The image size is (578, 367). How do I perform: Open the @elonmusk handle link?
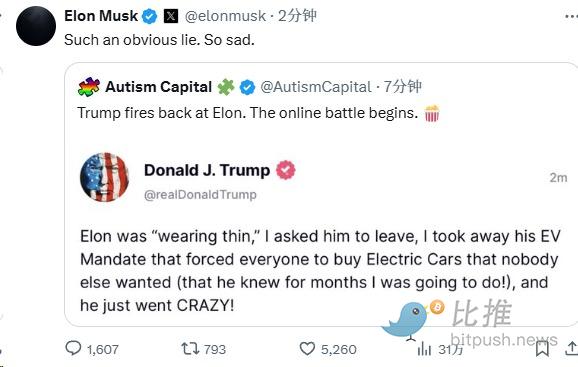(x=225, y=16)
